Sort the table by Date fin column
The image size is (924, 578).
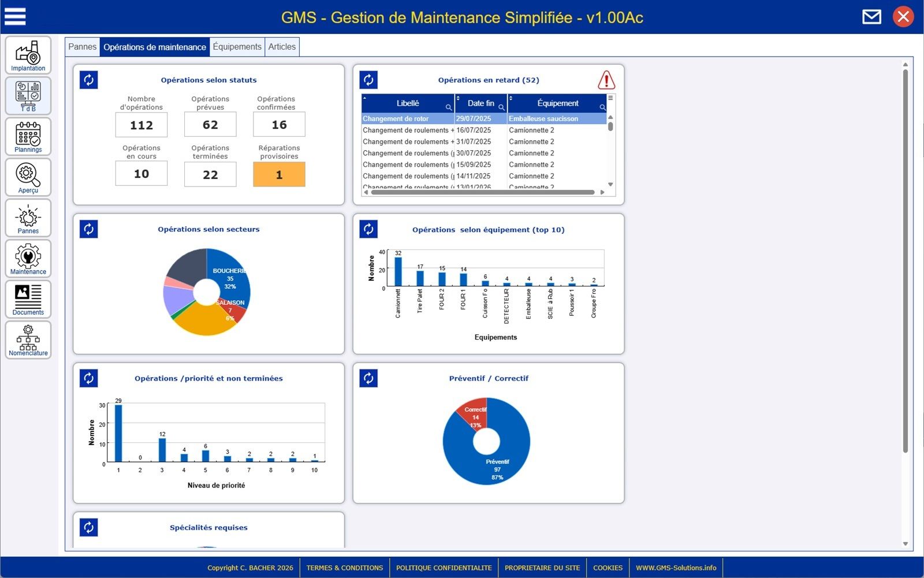[x=480, y=103]
